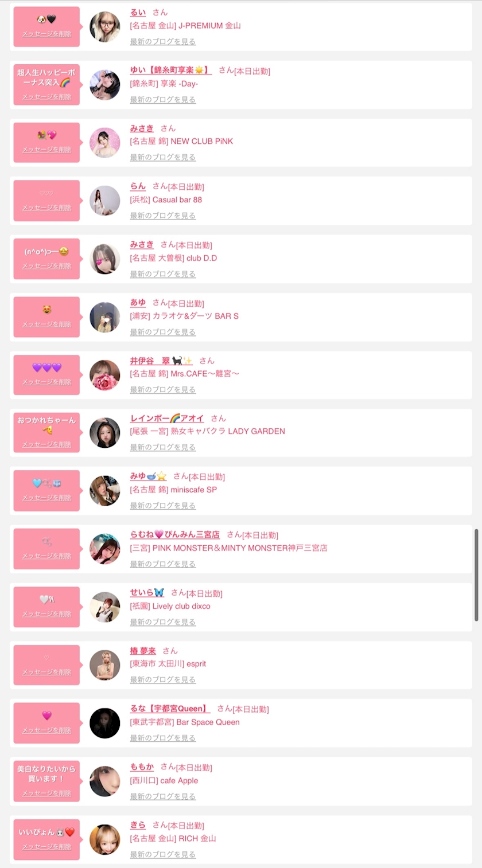This screenshot has height=868, width=482.
Task: Click せいら's profile avatar
Action: pos(105,607)
